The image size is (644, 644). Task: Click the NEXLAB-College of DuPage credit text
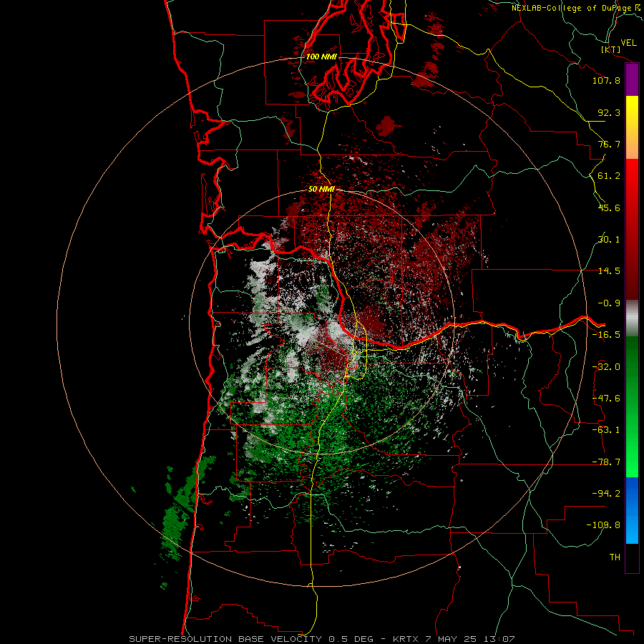(574, 8)
